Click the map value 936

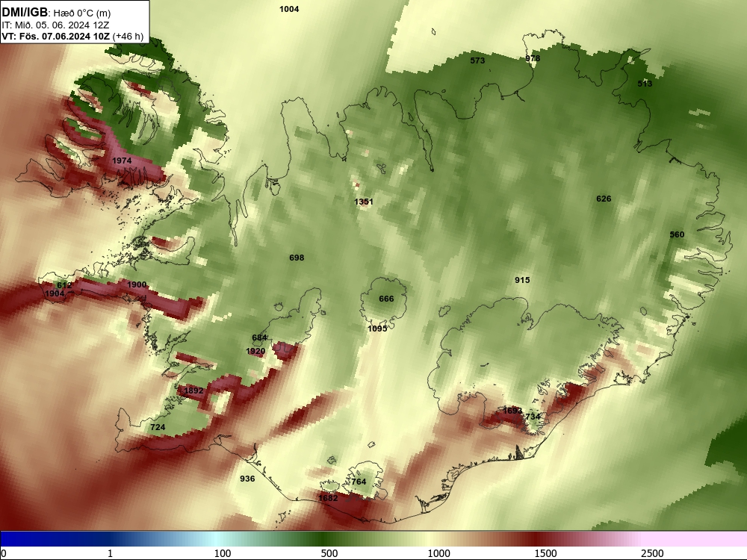pos(247,479)
